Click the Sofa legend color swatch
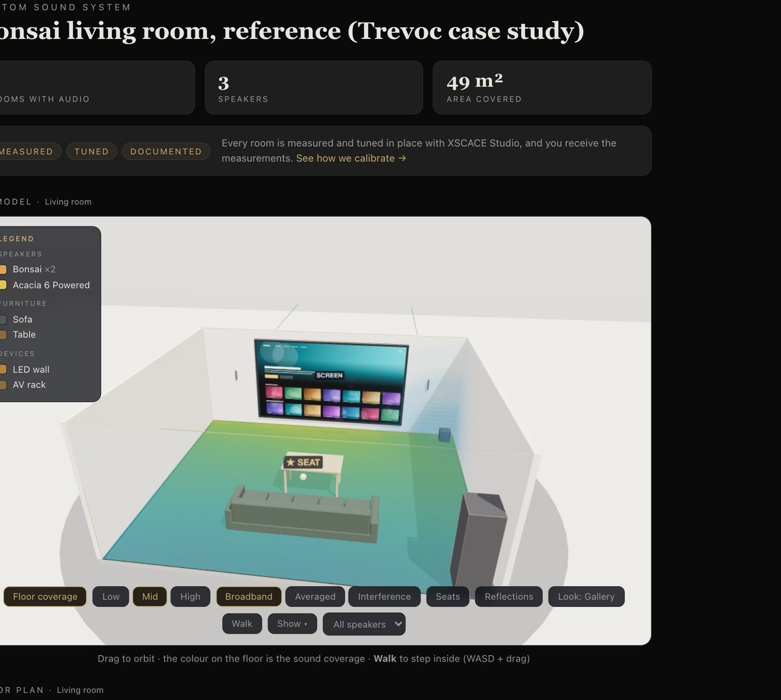 3,319
